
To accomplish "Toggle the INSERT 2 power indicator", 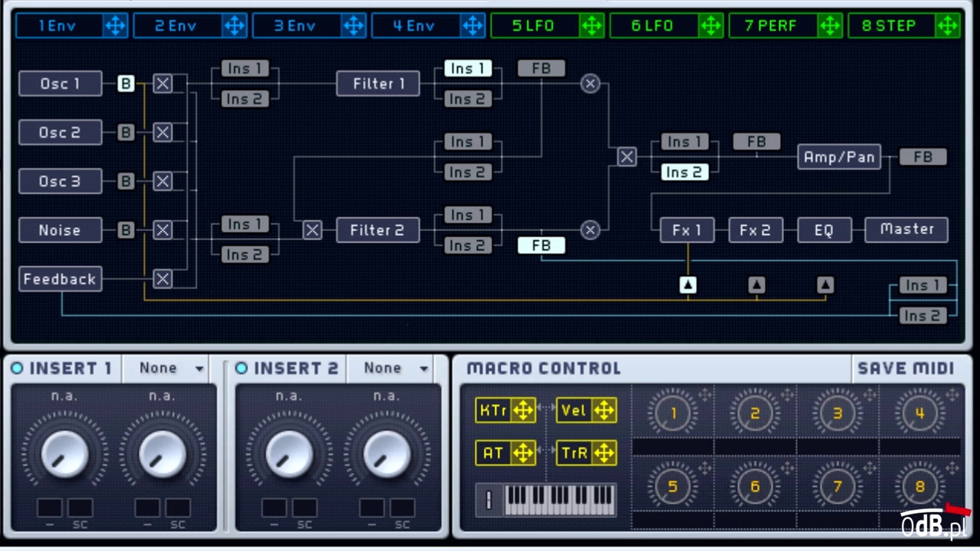I will (241, 368).
